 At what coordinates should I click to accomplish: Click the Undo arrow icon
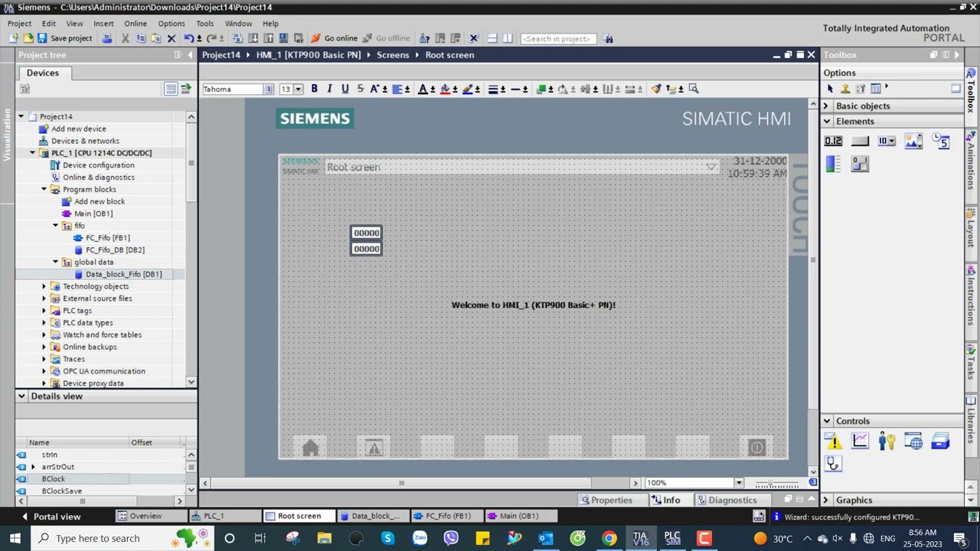click(x=188, y=38)
